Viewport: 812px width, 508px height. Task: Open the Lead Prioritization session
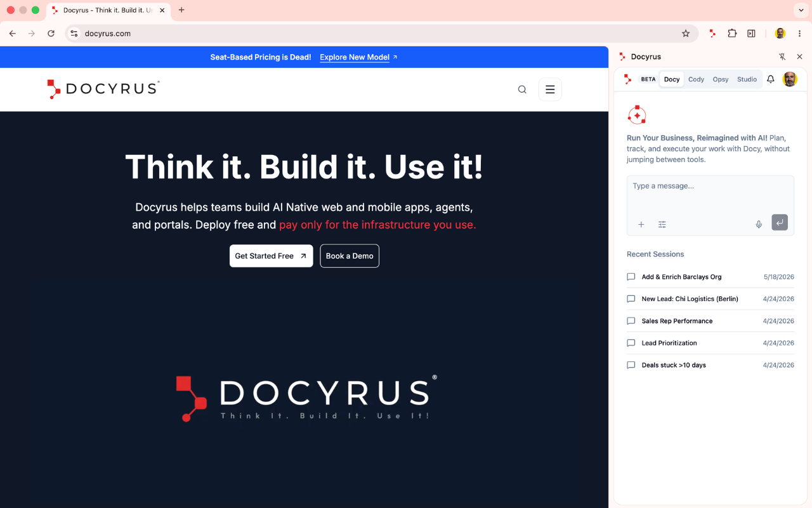click(x=710, y=343)
